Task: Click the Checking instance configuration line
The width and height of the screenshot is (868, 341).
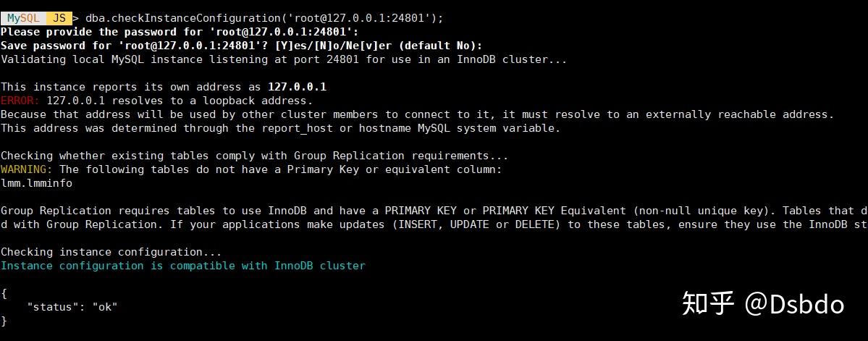Action: (111, 252)
